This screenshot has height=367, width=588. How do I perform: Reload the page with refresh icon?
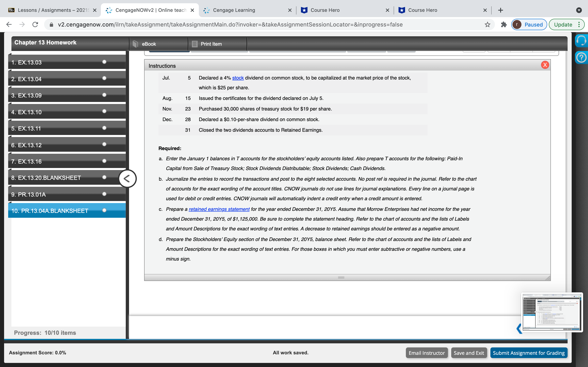point(35,24)
